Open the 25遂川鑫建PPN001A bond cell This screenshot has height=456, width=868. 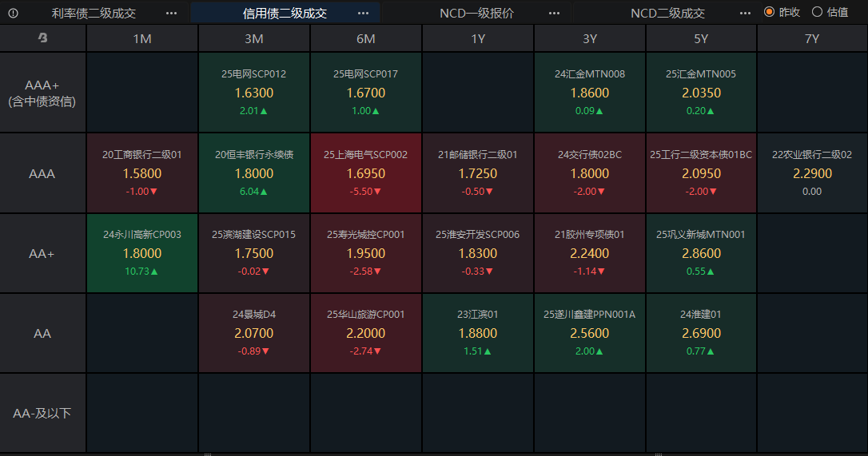tap(590, 332)
